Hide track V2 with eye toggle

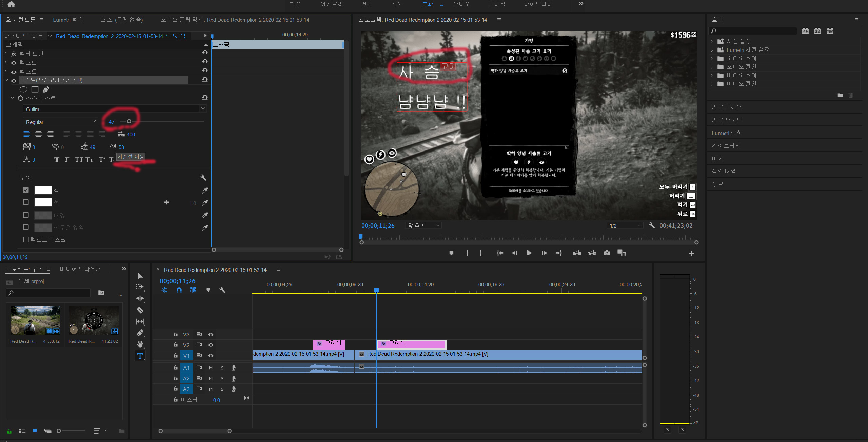211,345
